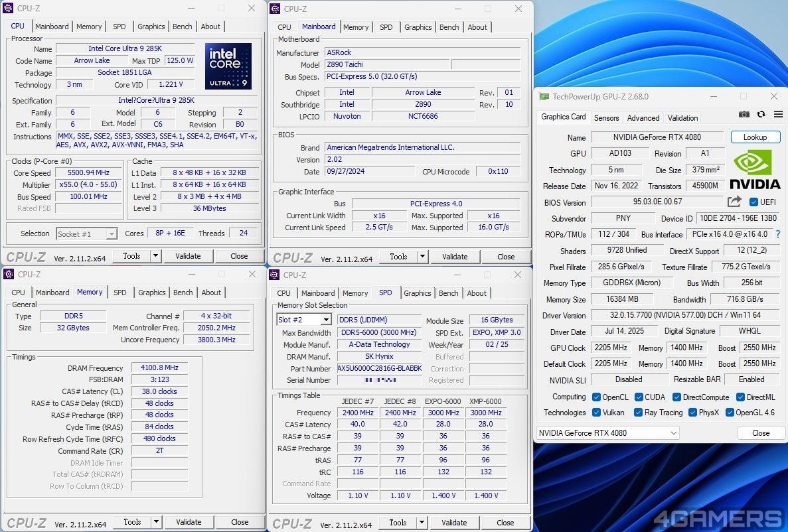This screenshot has width=788, height=532.
Task: Click the NVIDIA logo in GPU-Z
Action: [754, 169]
